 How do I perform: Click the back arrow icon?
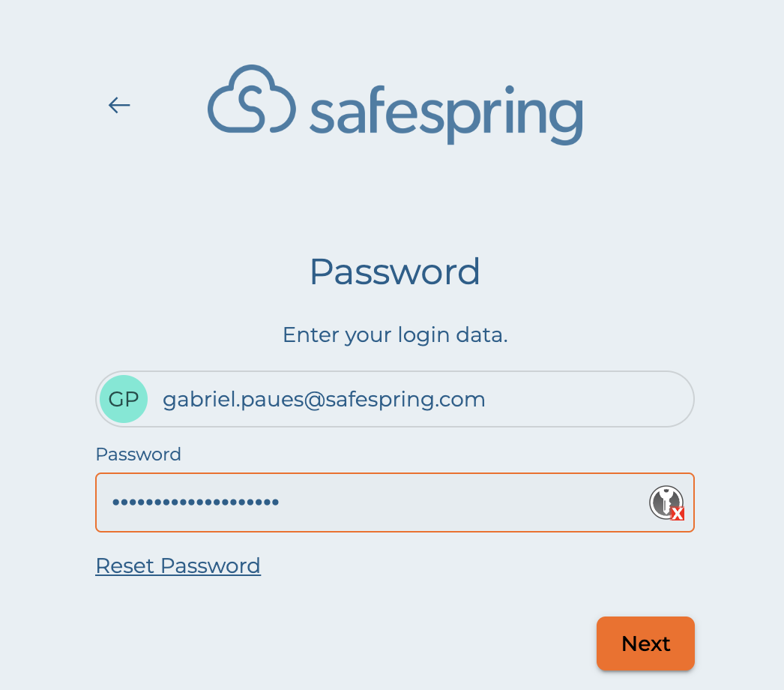click(119, 105)
